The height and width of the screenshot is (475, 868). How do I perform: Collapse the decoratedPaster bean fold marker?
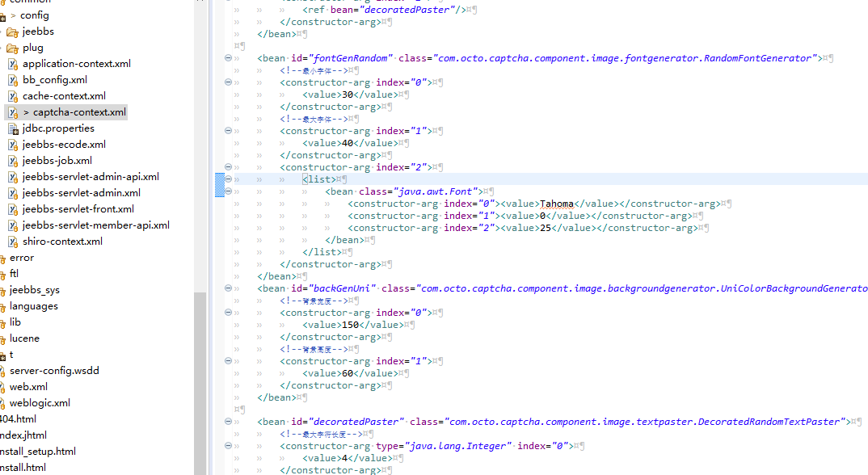point(228,422)
